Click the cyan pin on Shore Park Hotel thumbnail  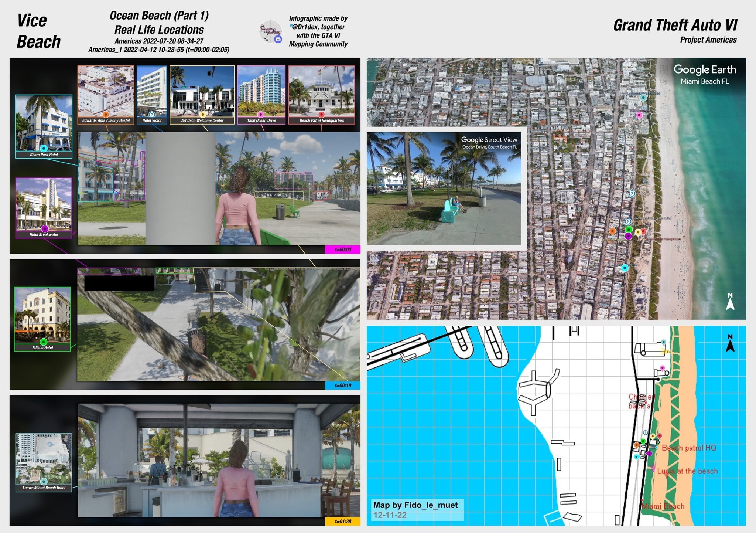(44, 149)
